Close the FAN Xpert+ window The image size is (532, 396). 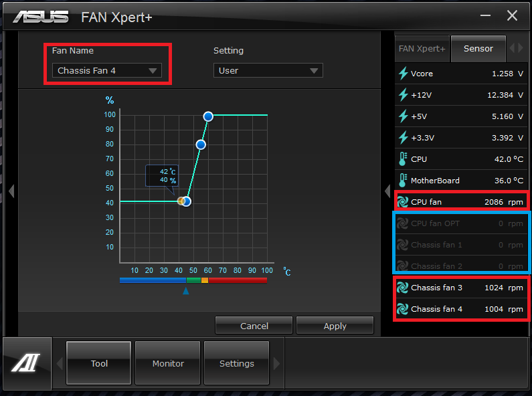[512, 15]
